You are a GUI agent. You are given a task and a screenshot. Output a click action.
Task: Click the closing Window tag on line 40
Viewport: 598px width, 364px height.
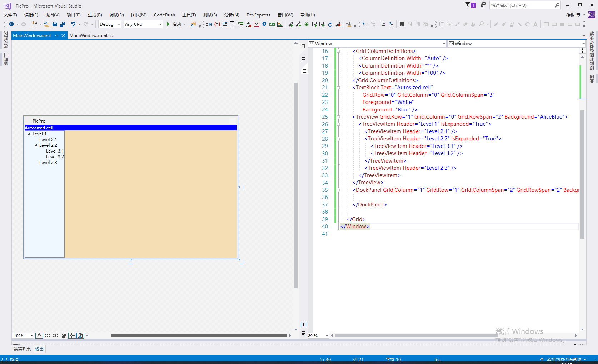pos(355,226)
